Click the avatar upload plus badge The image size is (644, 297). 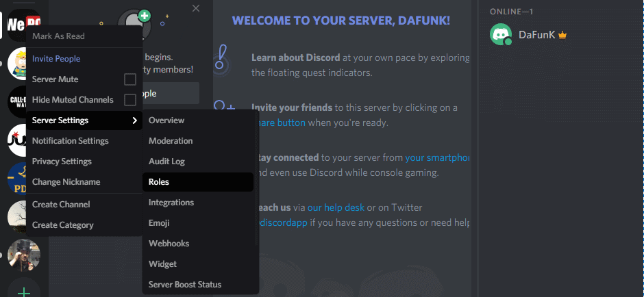[144, 16]
